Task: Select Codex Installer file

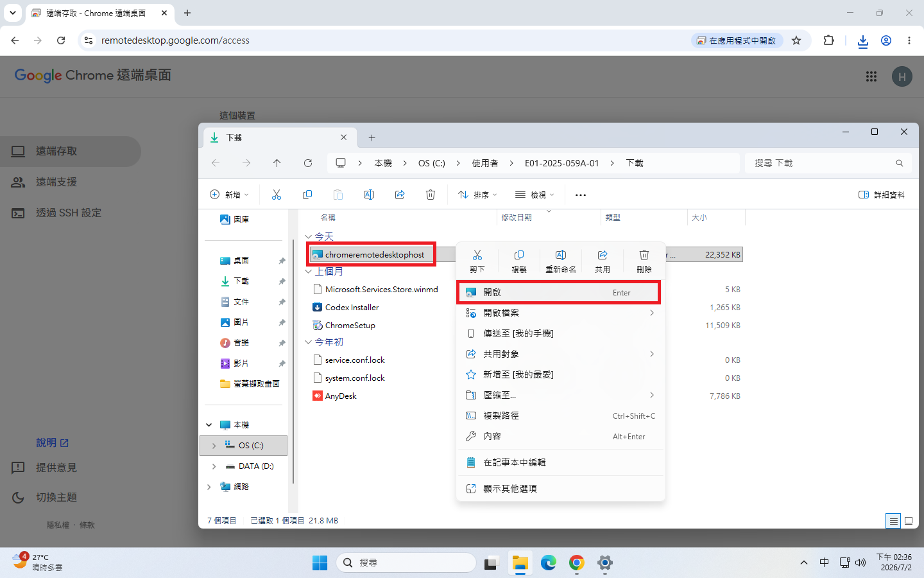Action: 352,308
